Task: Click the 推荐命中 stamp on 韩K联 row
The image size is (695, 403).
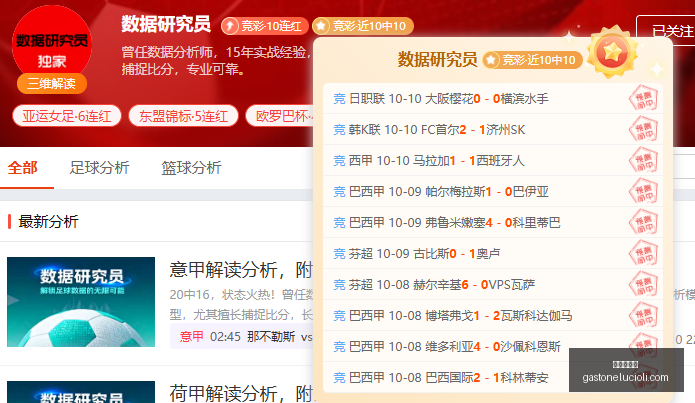Action: point(644,129)
